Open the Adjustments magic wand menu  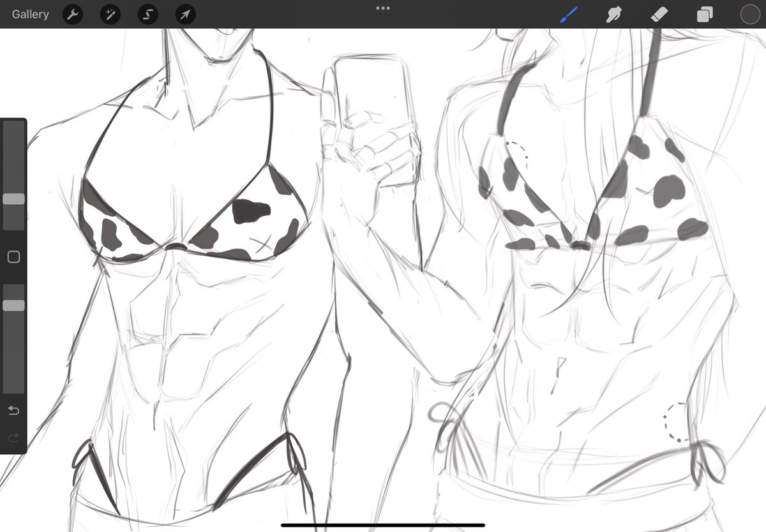point(110,14)
